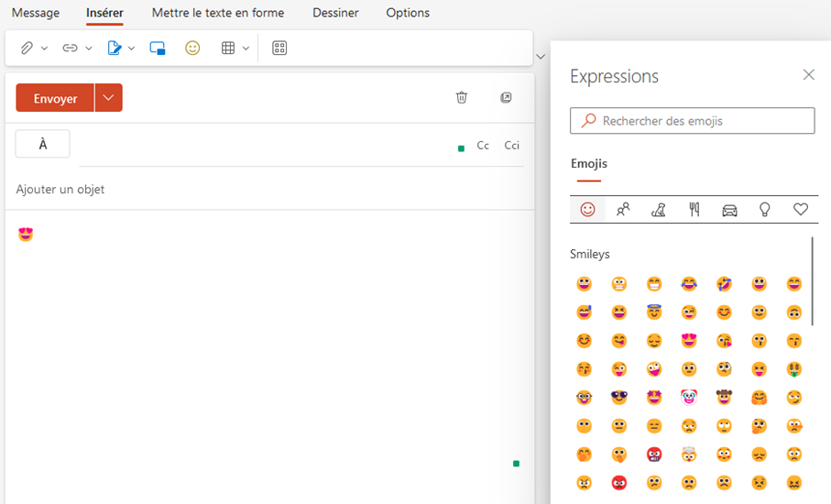Screen dimensions: 831x504
Task: Select the travel car emoji category
Action: (x=729, y=210)
